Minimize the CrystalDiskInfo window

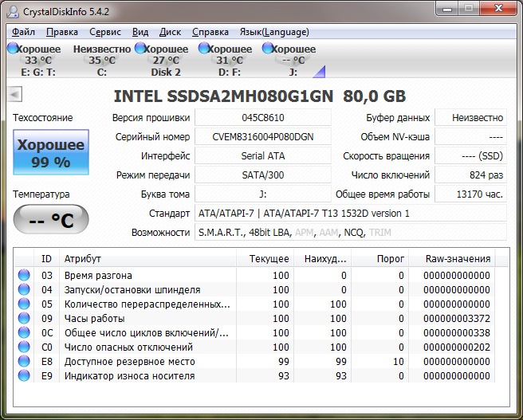pyautogui.click(x=447, y=8)
